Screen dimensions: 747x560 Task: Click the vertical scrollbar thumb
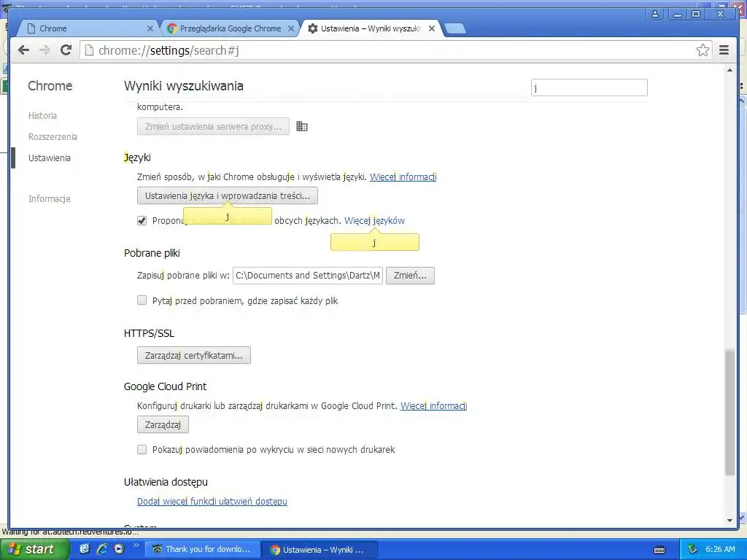tap(729, 413)
